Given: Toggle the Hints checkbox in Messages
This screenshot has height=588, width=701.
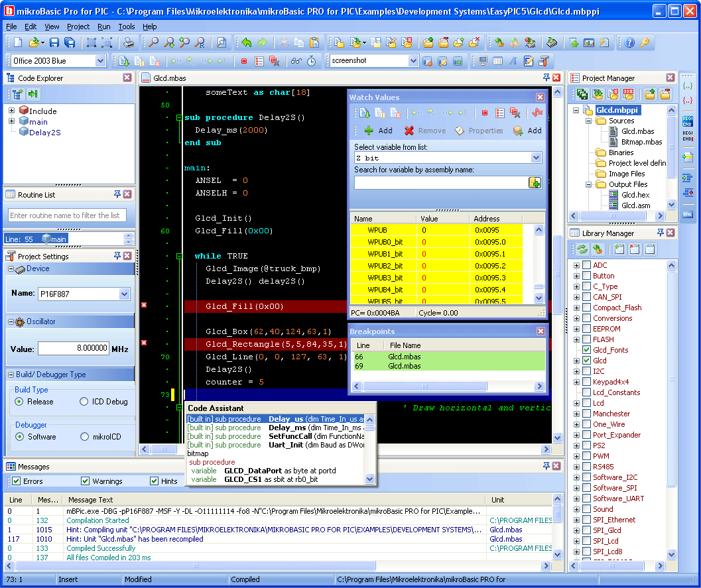Looking at the screenshot, I should click(155, 481).
